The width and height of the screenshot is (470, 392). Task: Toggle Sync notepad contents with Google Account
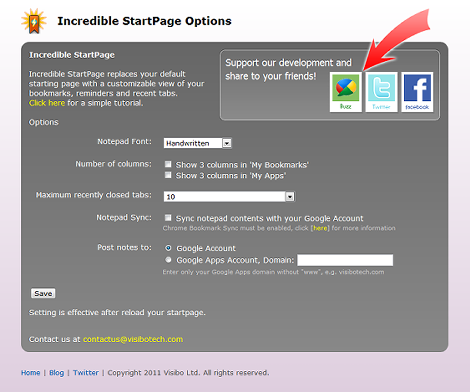point(168,218)
